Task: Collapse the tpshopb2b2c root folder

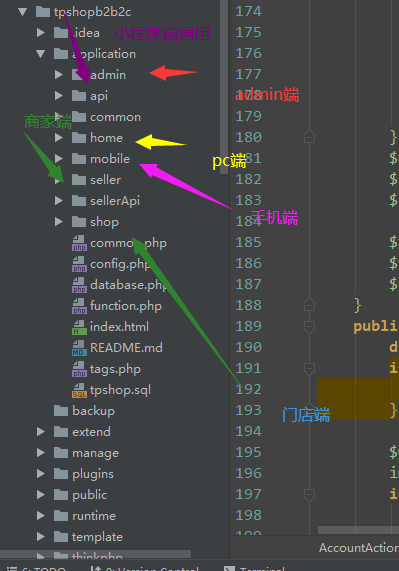Action: click(23, 12)
